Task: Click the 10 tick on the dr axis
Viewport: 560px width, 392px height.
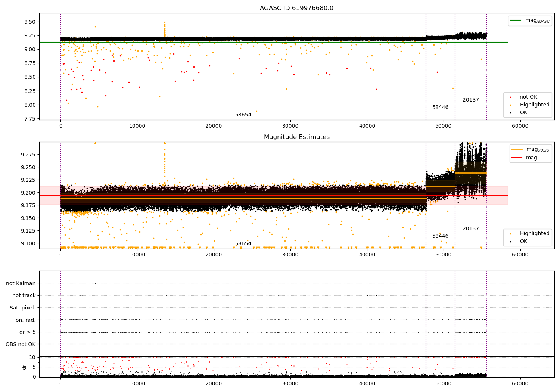Action: (32, 358)
